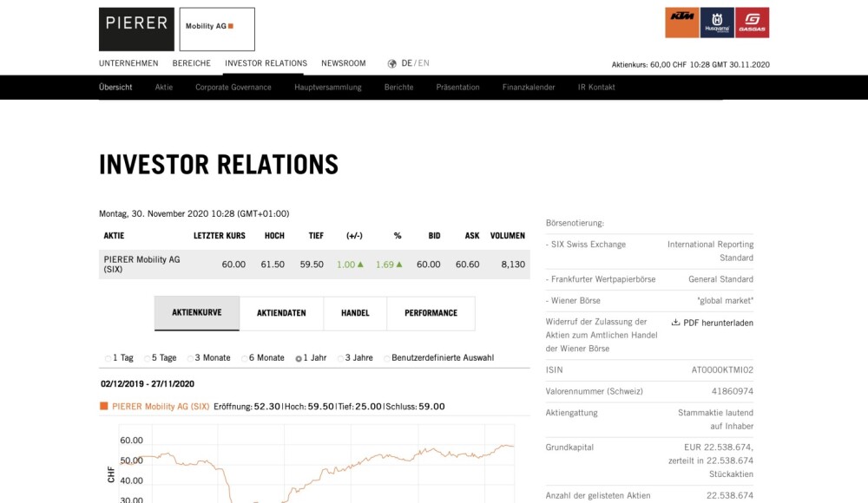Switch to the Performance tab

pyautogui.click(x=431, y=313)
